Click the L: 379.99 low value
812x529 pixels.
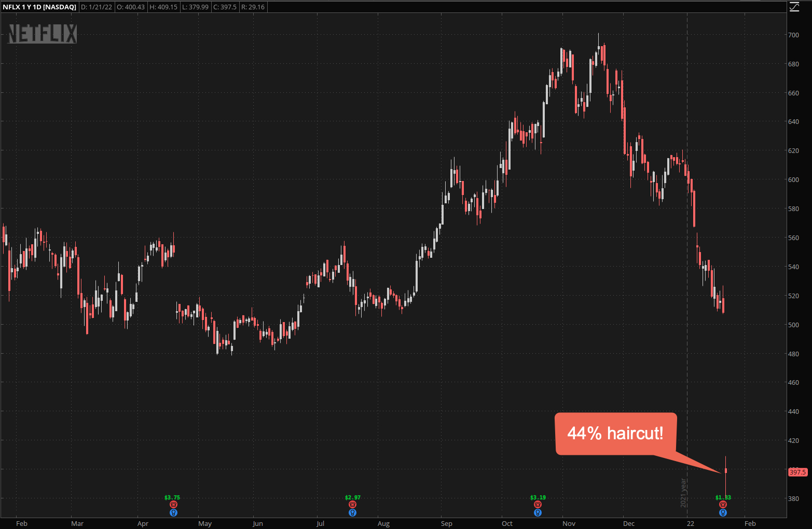pyautogui.click(x=195, y=7)
